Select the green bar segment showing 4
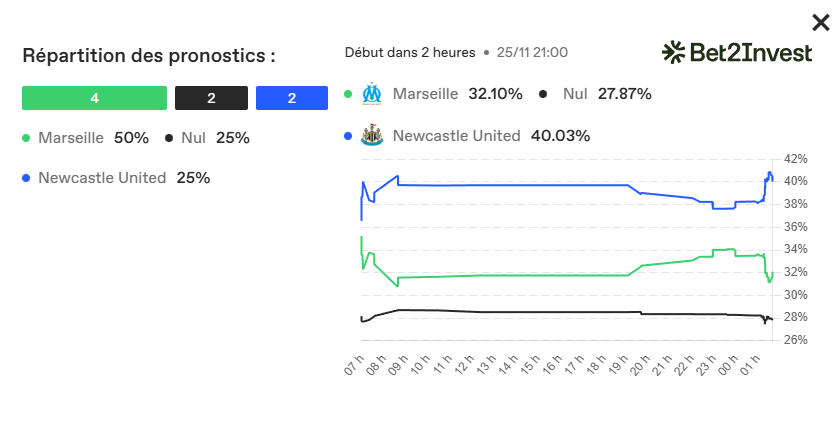 coord(94,98)
